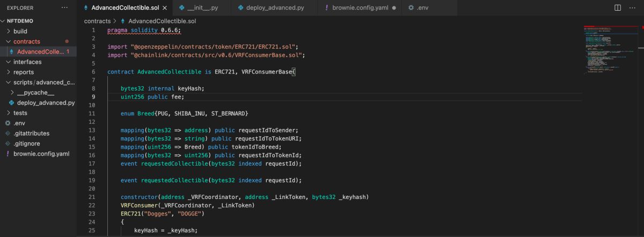The width and height of the screenshot is (644, 237).
Task: Click the enum Breed declaration line
Action: click(x=184, y=113)
